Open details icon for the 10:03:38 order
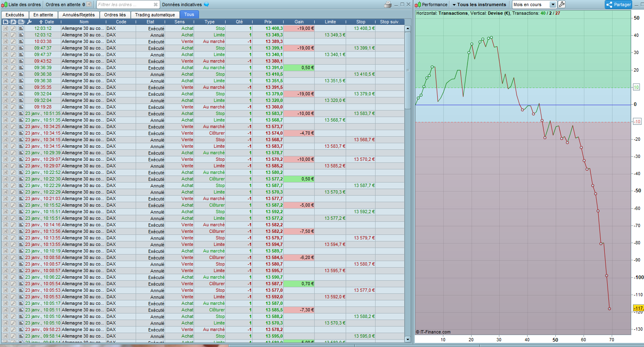 tap(21, 41)
